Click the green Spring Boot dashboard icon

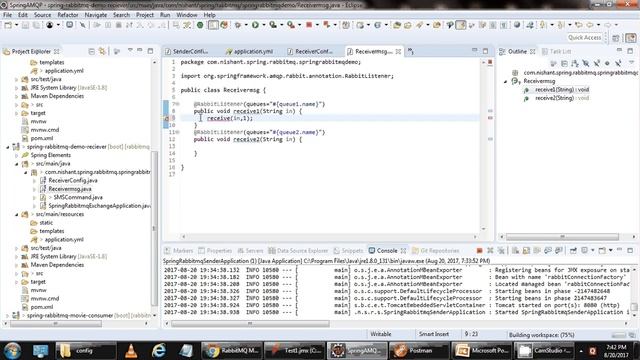tap(200, 25)
